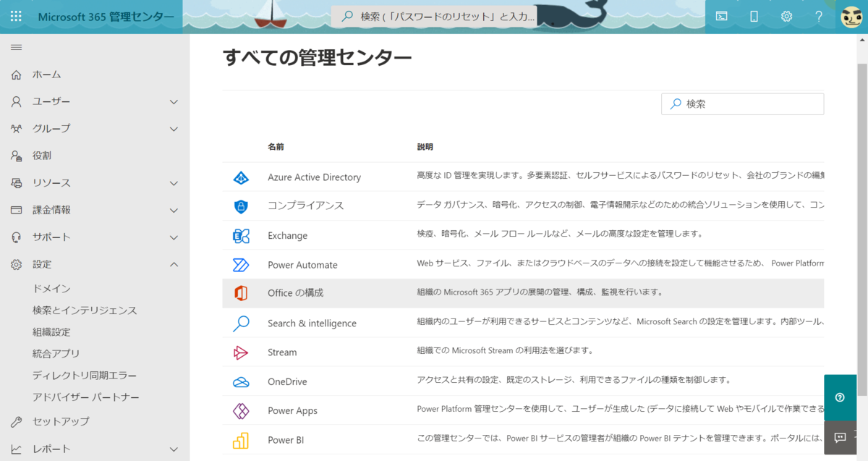Viewport: 868px width, 461px height.
Task: Open the settings gear in top header
Action: point(786,16)
